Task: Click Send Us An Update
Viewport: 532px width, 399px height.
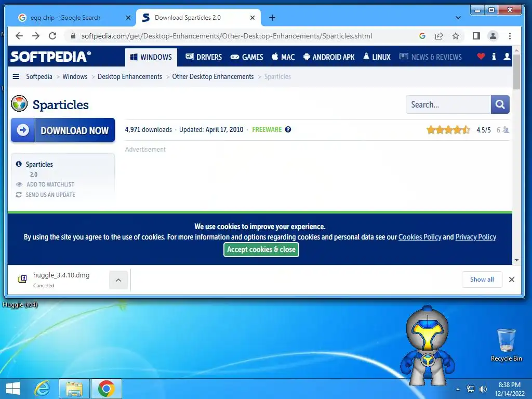Action: 50,195
